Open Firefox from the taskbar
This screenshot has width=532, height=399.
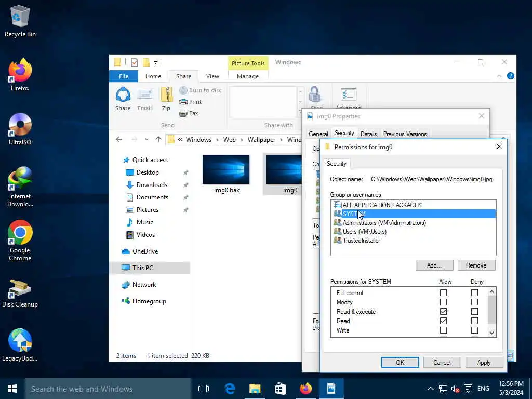point(305,389)
